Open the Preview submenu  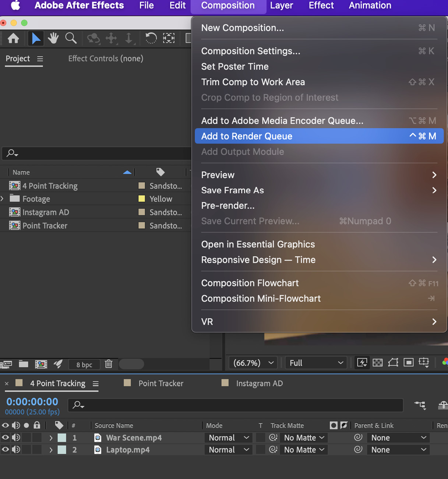coord(319,175)
